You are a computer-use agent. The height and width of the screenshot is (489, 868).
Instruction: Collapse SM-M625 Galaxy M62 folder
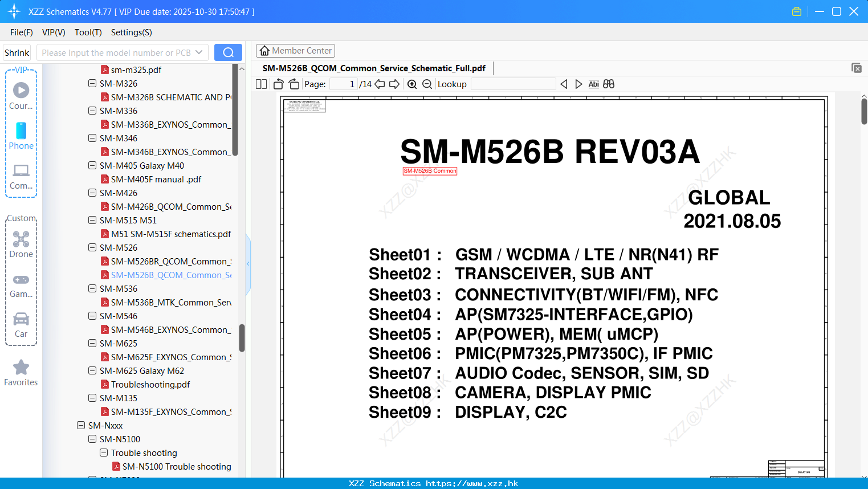click(x=92, y=370)
